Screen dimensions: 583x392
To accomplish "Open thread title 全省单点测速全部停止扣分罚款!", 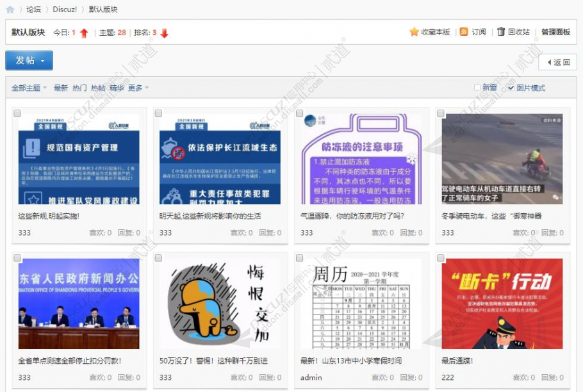I will click(70, 361).
